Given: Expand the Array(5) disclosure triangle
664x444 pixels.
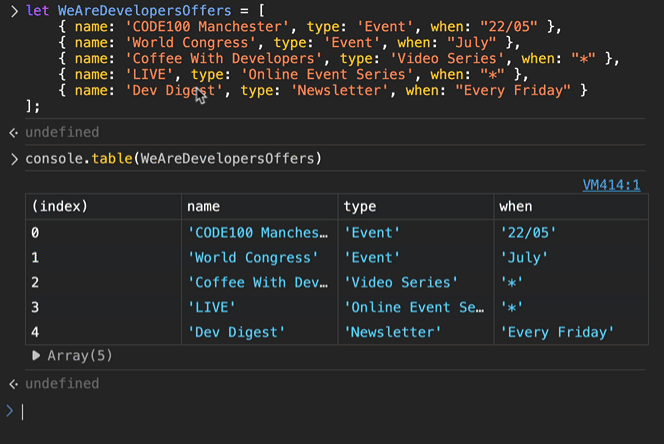Looking at the screenshot, I should click(x=36, y=355).
